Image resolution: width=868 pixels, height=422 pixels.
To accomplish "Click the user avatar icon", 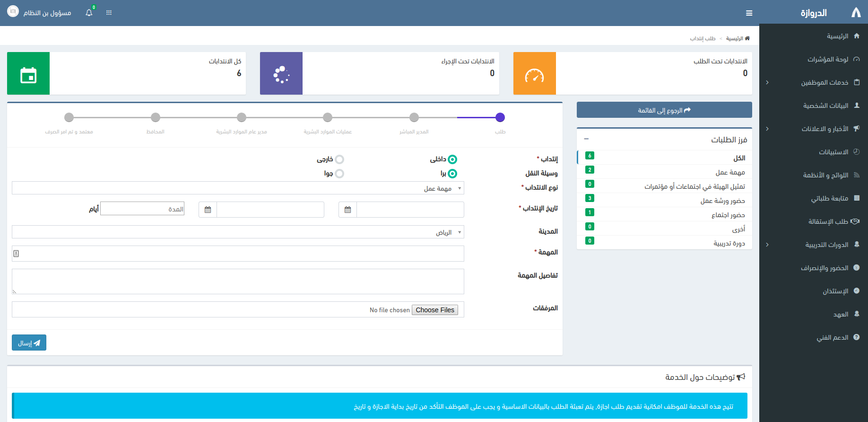I will coord(13,12).
